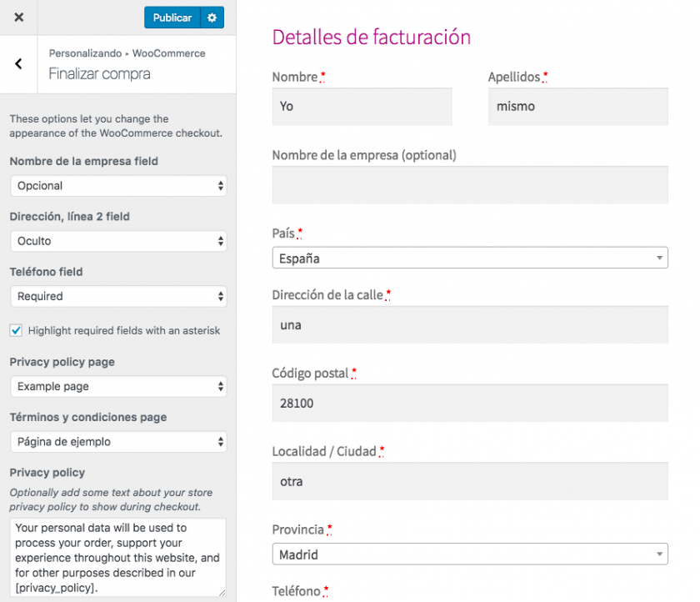The height and width of the screenshot is (602, 700).
Task: Expand the País select showing España
Action: point(470,258)
